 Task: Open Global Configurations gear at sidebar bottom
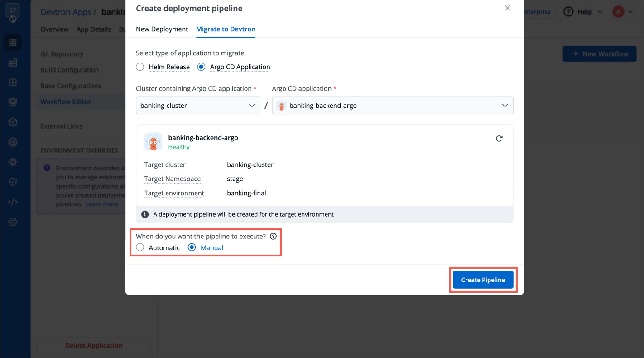click(x=12, y=222)
